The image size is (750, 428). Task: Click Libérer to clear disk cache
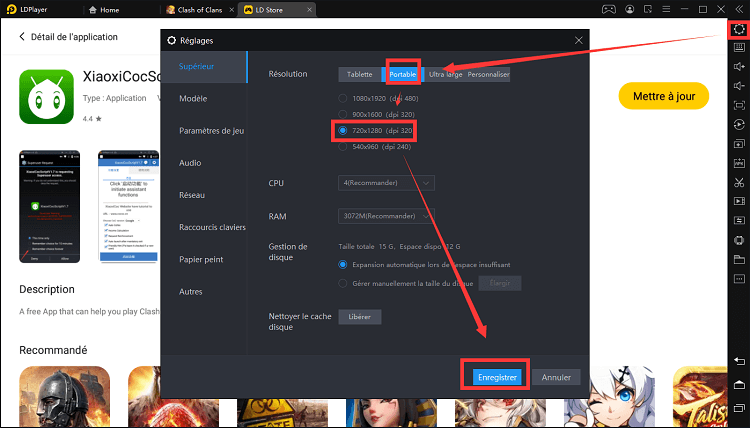point(360,317)
